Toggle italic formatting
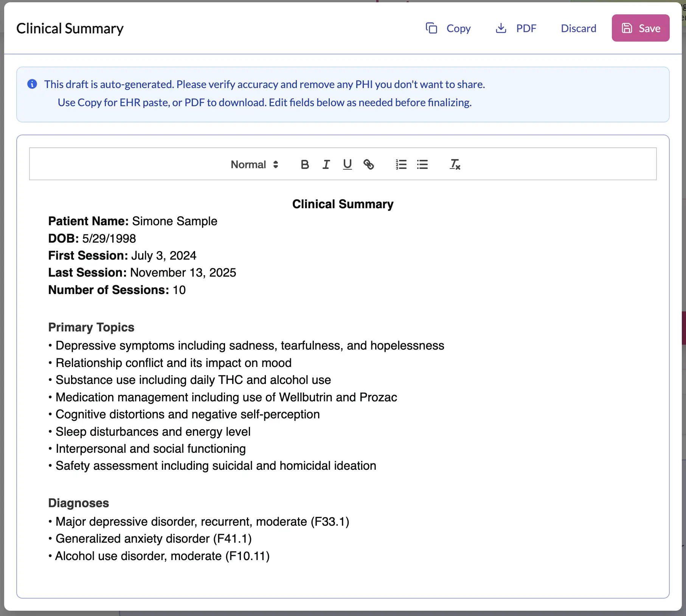Screen dimensions: 686x616 326,164
